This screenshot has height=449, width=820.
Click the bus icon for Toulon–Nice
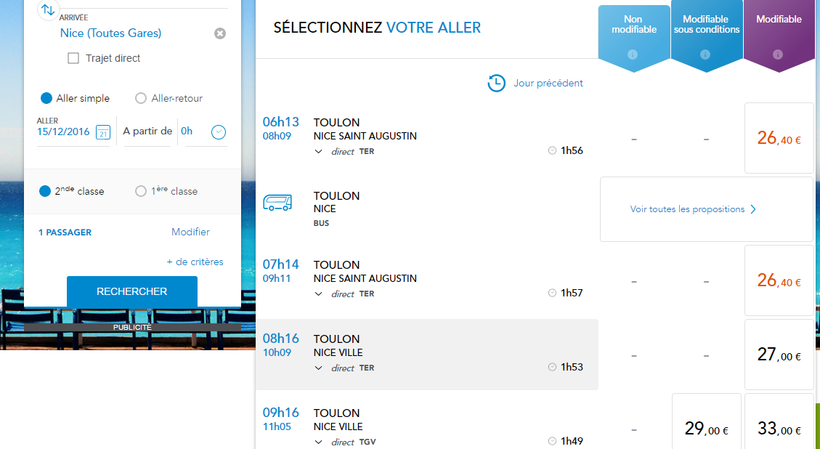coord(277,204)
